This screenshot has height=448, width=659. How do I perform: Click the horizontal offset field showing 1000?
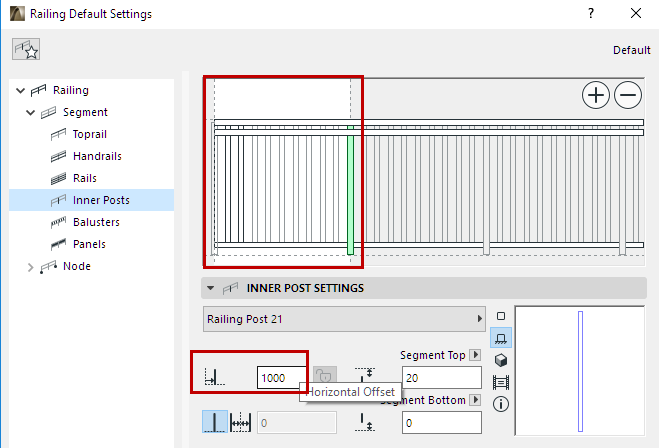[x=281, y=377]
